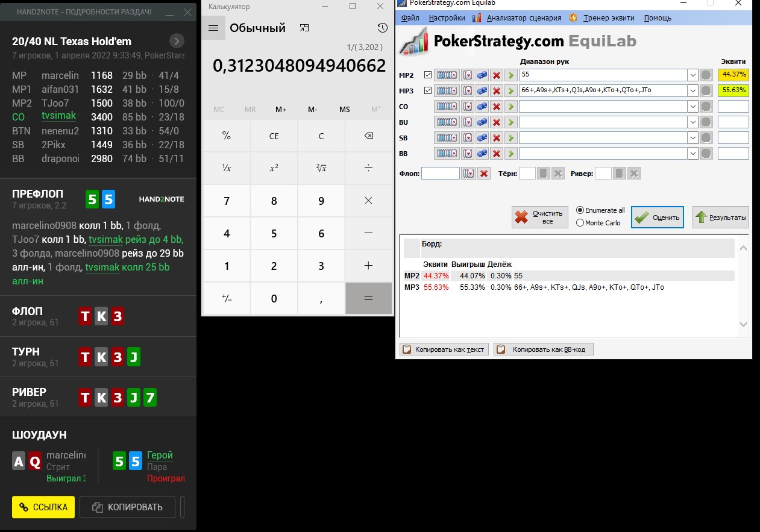Image resolution: width=760 pixels, height=532 pixels.
Task: Expand the BU range dropdown
Action: [693, 122]
